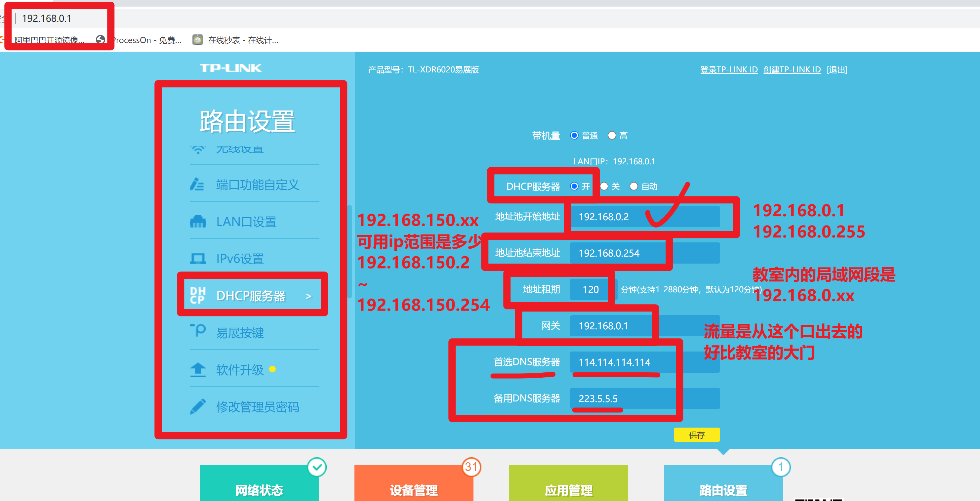Turn DHCP server to 开

click(x=574, y=187)
